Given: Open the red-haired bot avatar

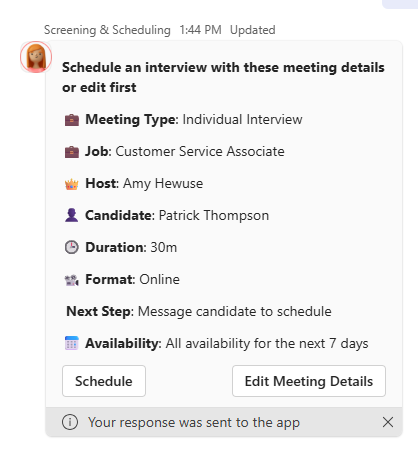Looking at the screenshot, I should (x=36, y=57).
